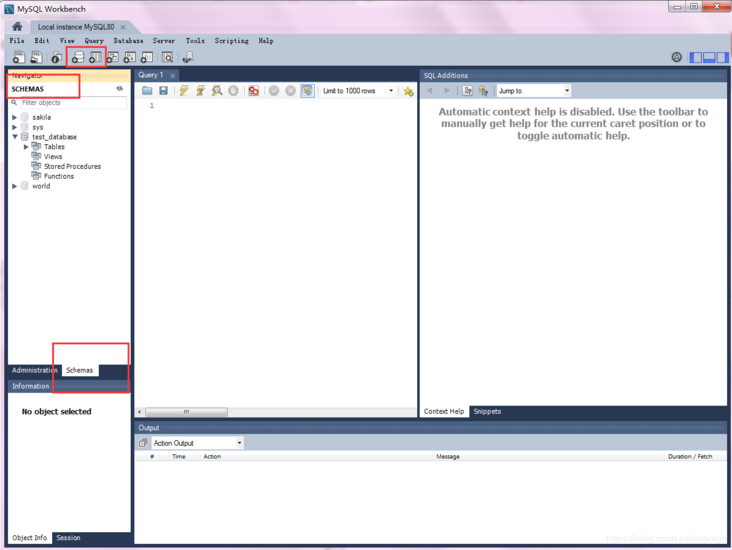Open the View menu

coord(67,41)
